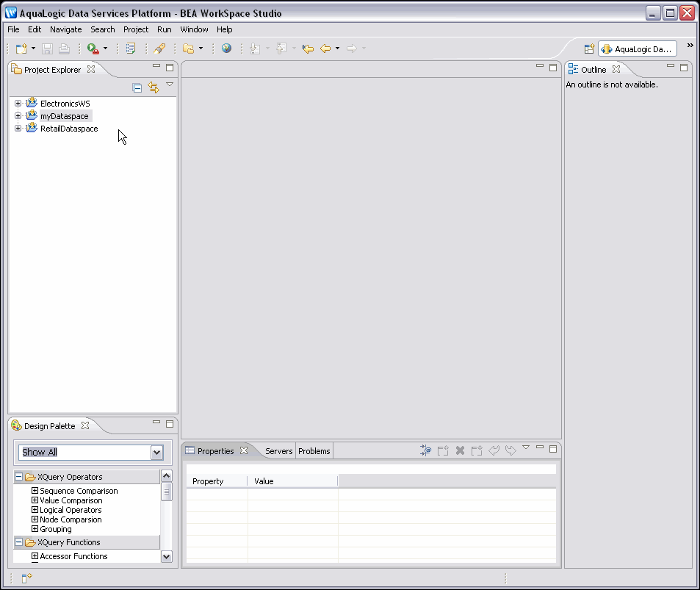Expand the ElectronicsWS project node
This screenshot has width=700, height=590.
[x=18, y=103]
